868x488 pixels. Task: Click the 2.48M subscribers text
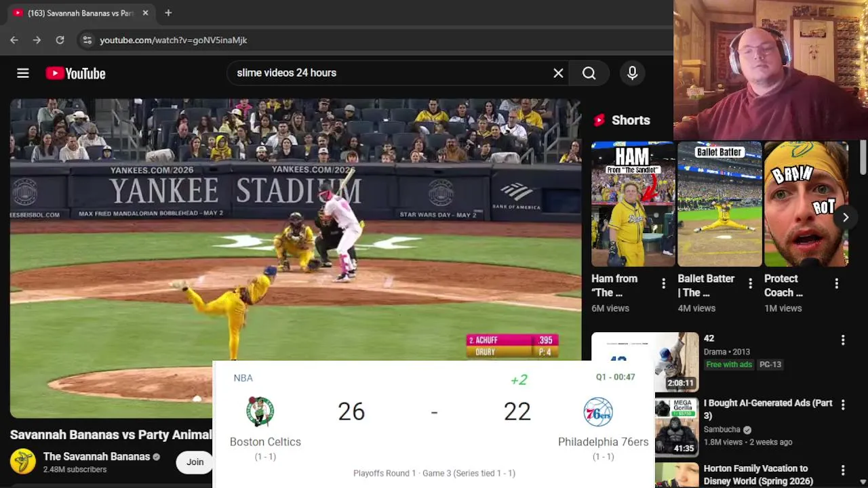[75, 470]
